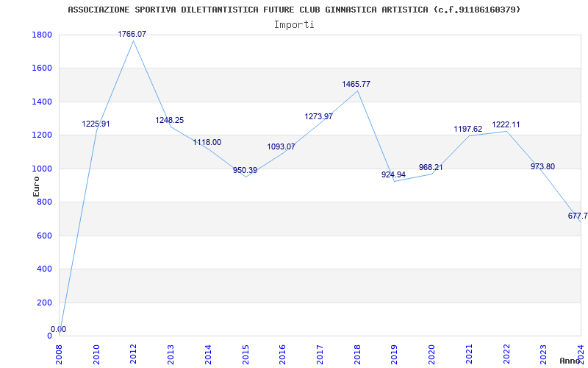Click the 1465.77 peak label
588x368 pixels.
(356, 84)
